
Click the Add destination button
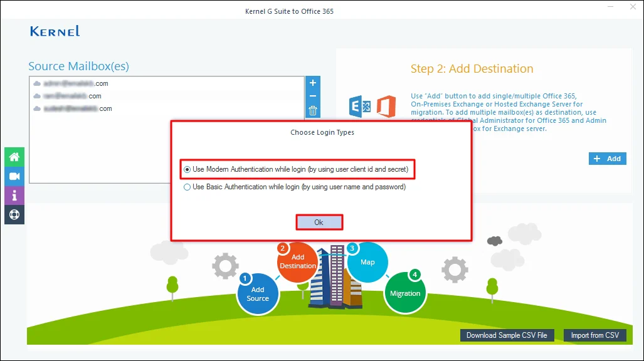coord(607,159)
